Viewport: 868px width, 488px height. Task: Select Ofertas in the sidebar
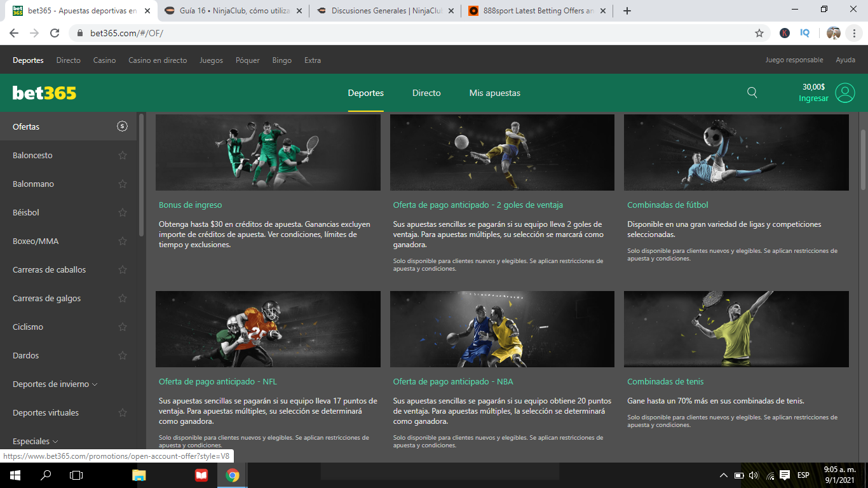(x=68, y=126)
